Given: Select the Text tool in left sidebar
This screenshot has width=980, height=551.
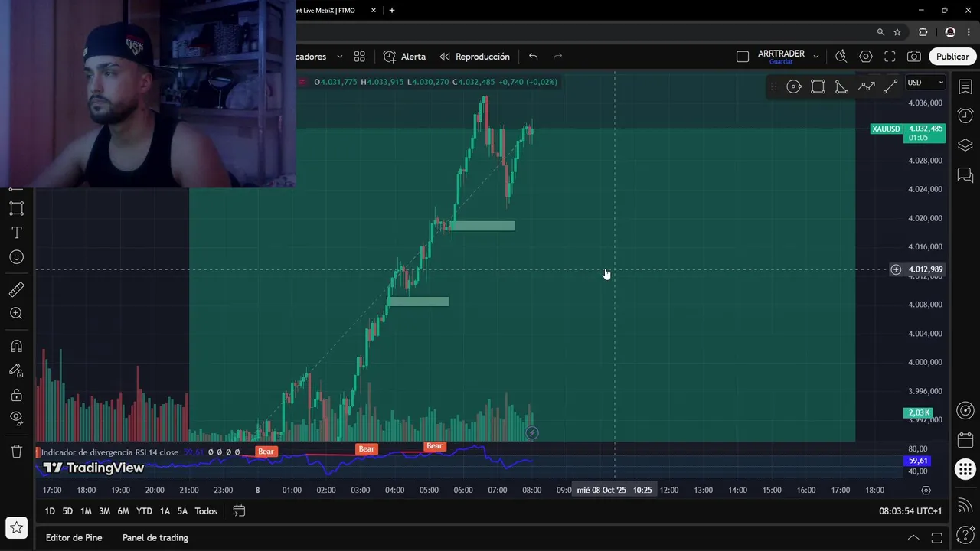Looking at the screenshot, I should pyautogui.click(x=16, y=233).
